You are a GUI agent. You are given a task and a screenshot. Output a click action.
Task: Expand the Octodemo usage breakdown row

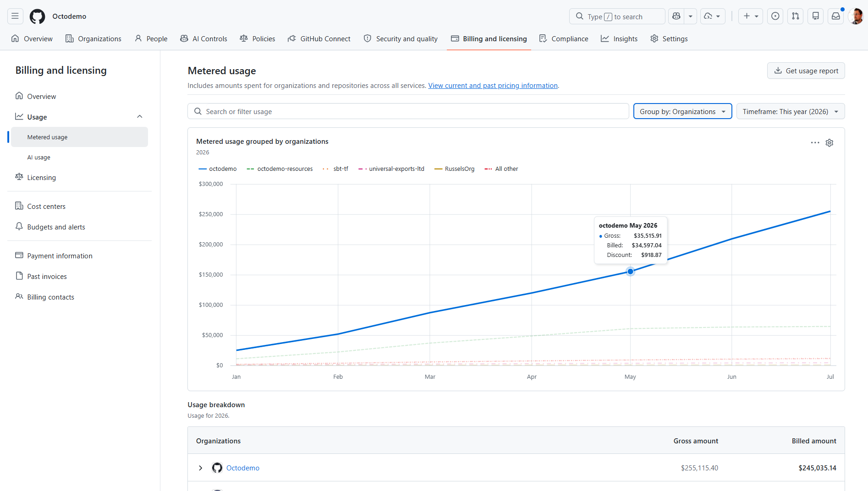[x=201, y=468]
